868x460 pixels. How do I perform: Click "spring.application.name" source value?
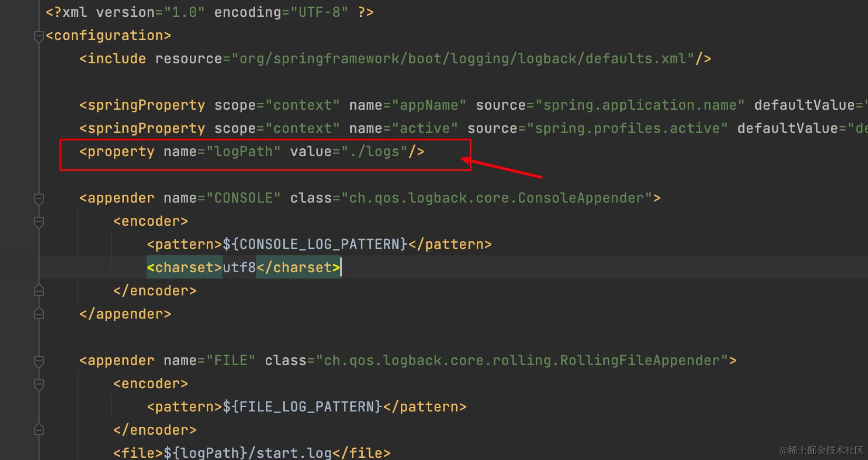point(640,105)
